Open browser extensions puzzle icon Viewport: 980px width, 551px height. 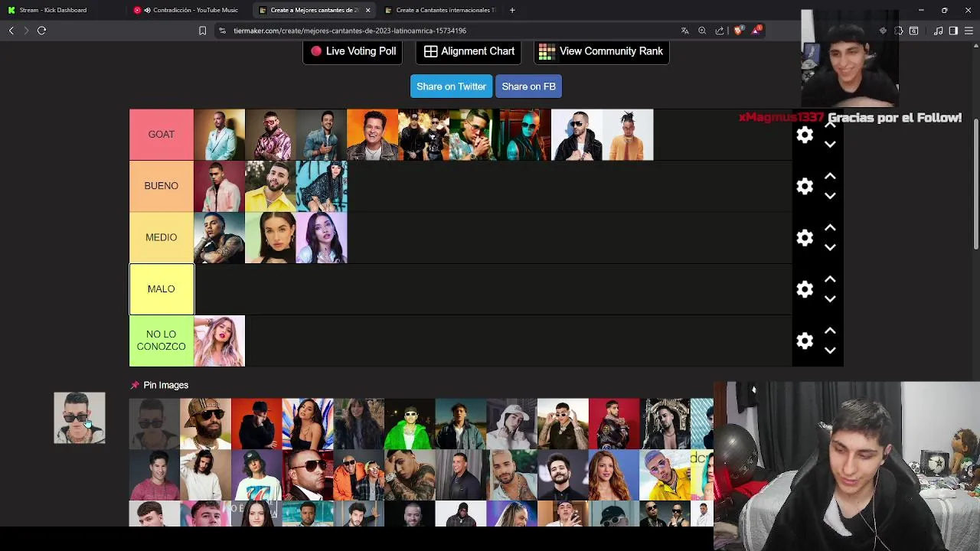coord(898,31)
